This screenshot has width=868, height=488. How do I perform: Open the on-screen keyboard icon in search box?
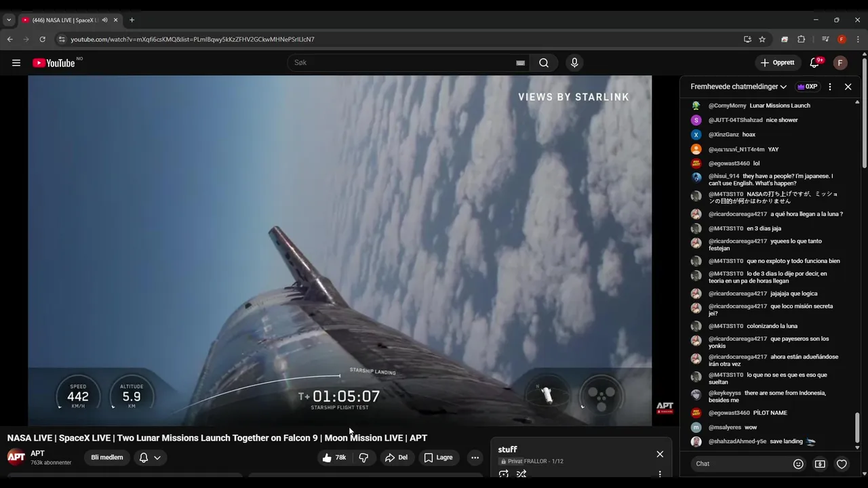[x=520, y=63]
